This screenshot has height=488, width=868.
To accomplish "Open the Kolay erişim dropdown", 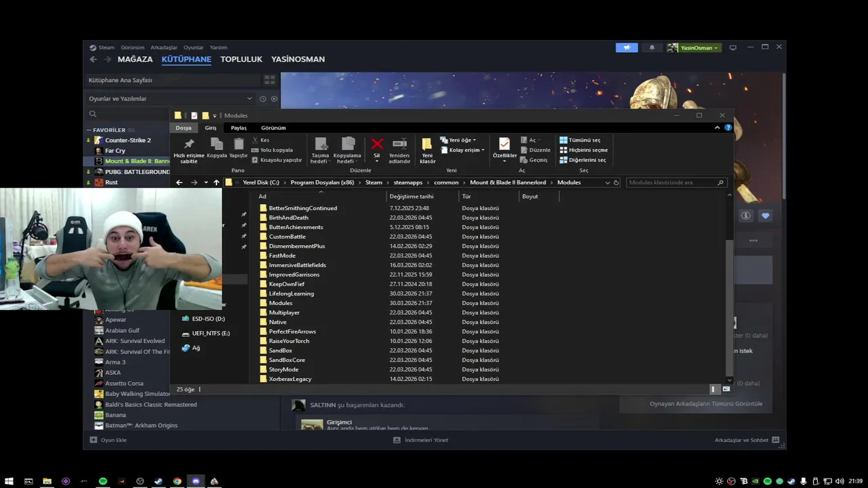I will 462,150.
